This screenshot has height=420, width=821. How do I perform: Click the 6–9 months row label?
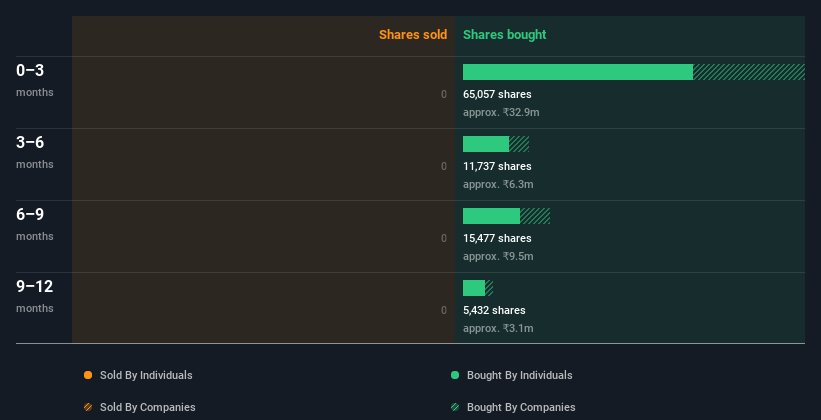[x=35, y=224]
